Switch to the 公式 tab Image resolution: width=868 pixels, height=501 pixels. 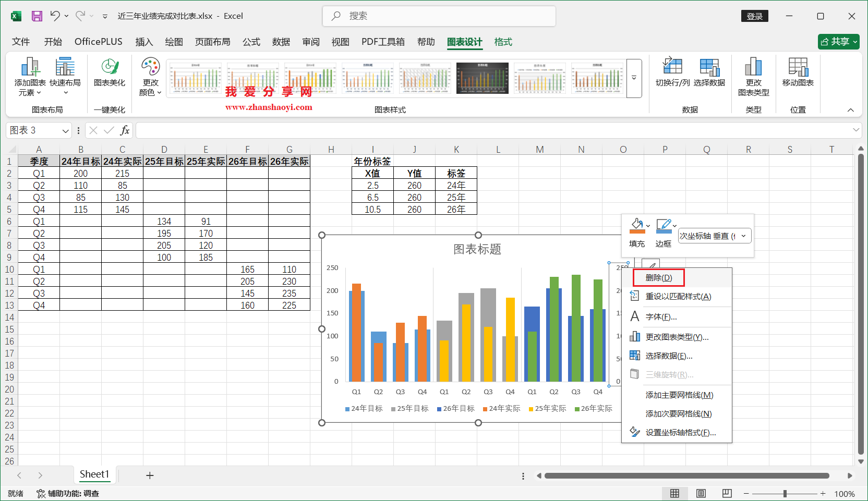coord(251,42)
